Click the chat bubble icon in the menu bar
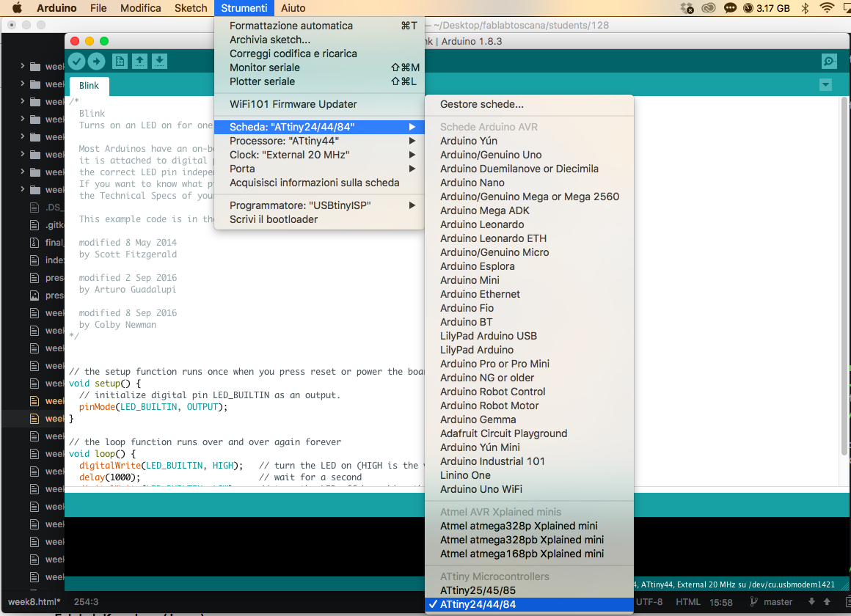Screen dimensions: 851x616 730,8
